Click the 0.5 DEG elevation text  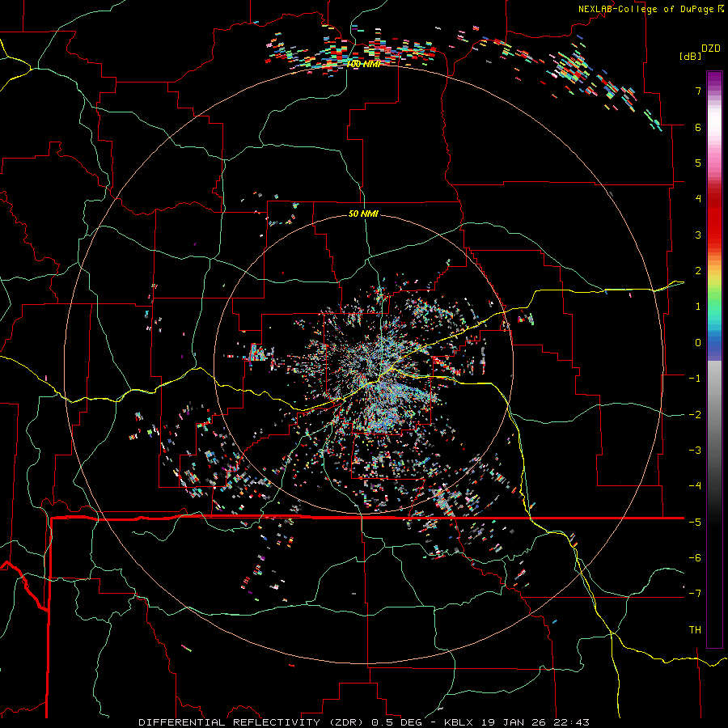click(x=397, y=722)
